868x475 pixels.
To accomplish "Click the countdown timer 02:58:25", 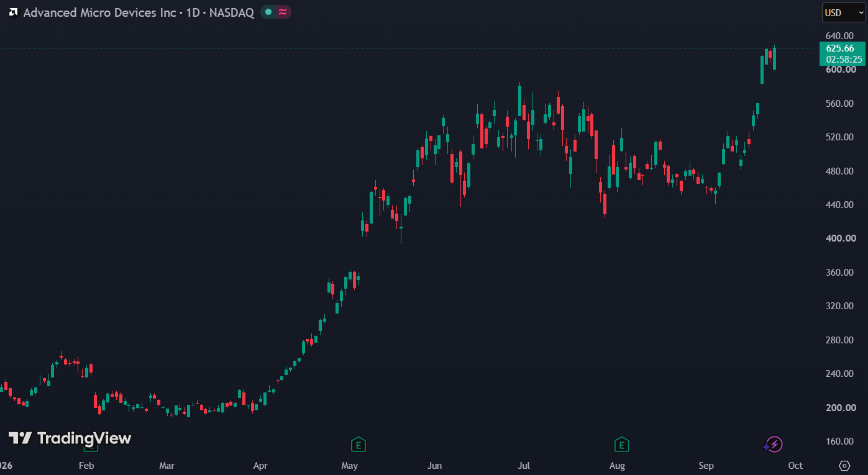I will [844, 60].
